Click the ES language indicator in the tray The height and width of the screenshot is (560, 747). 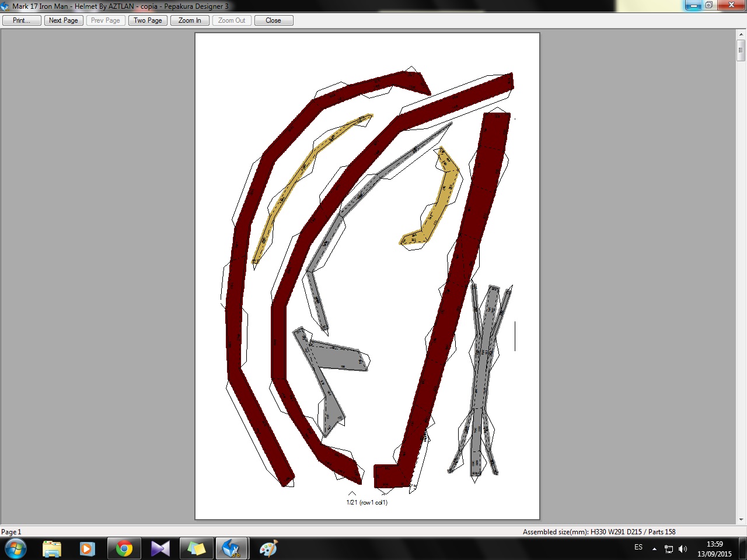(x=638, y=547)
